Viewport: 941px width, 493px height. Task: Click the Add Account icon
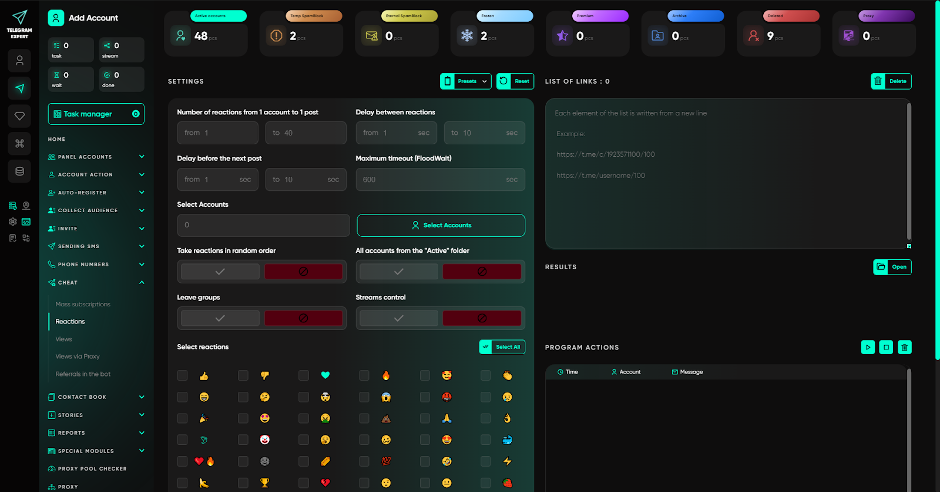click(x=56, y=17)
